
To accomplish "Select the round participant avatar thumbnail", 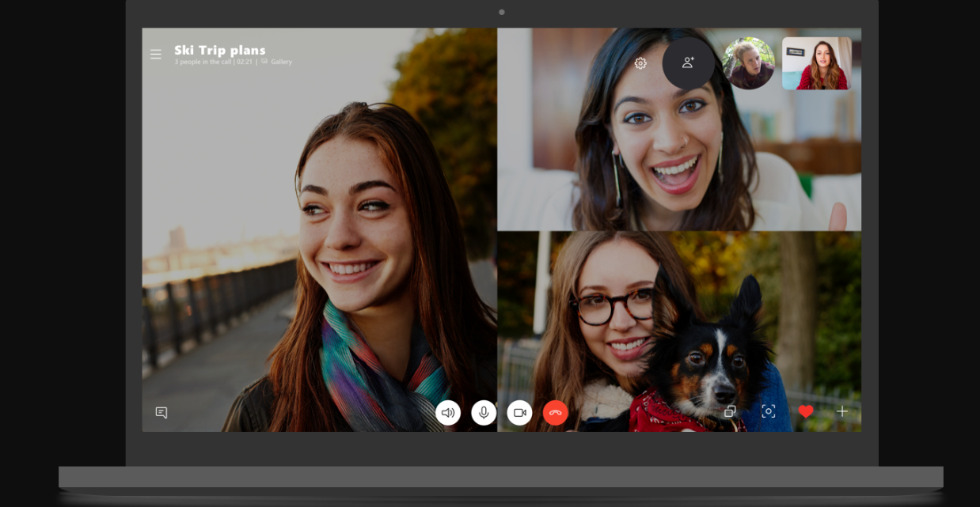I will pos(748,63).
